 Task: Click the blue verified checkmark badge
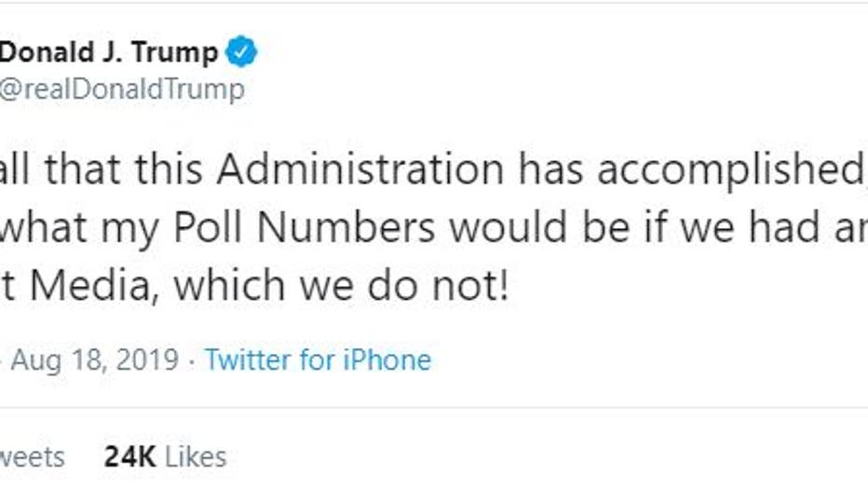point(241,52)
